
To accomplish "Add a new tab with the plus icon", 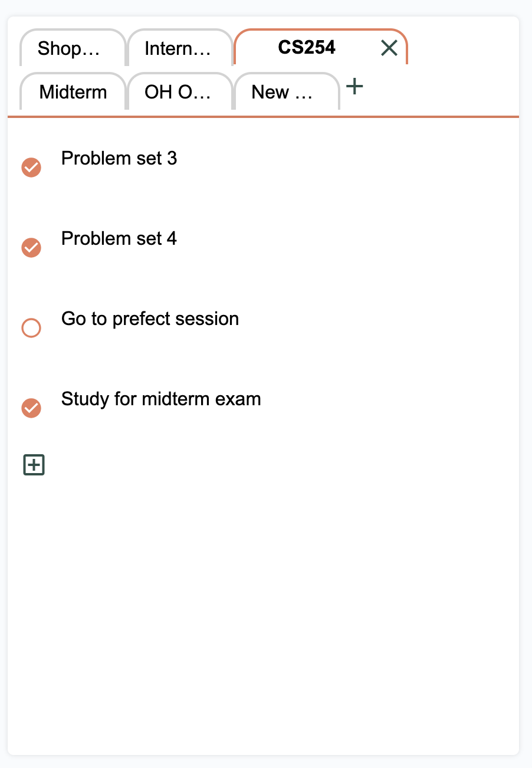I will coord(354,87).
